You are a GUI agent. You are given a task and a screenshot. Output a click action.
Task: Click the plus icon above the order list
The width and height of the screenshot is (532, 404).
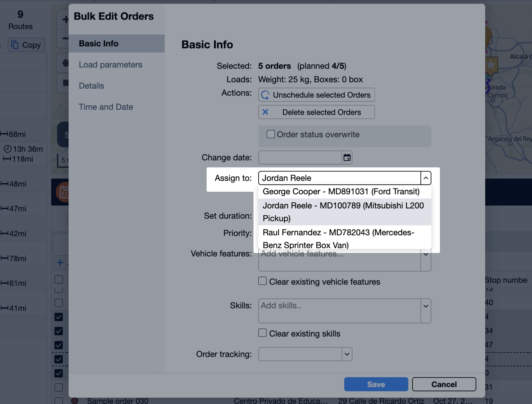pos(60,262)
